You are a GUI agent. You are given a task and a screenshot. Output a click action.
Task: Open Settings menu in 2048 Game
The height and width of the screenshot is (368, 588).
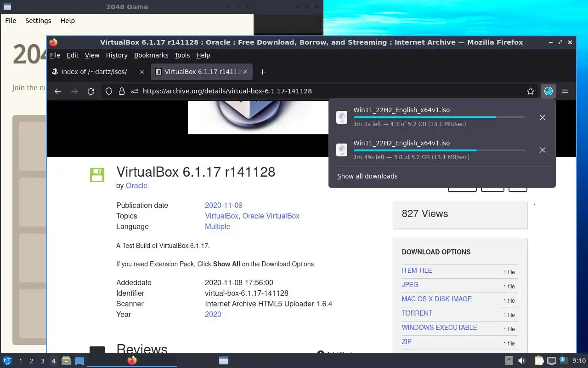pos(38,21)
